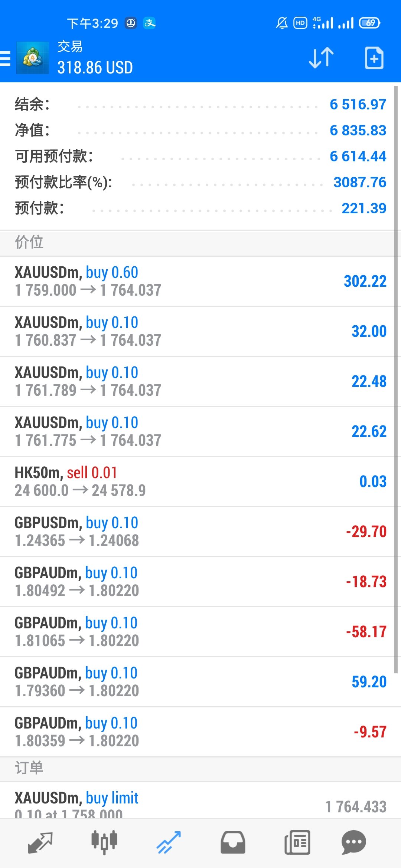Tap the new order document icon
The height and width of the screenshot is (868, 401).
[374, 58]
